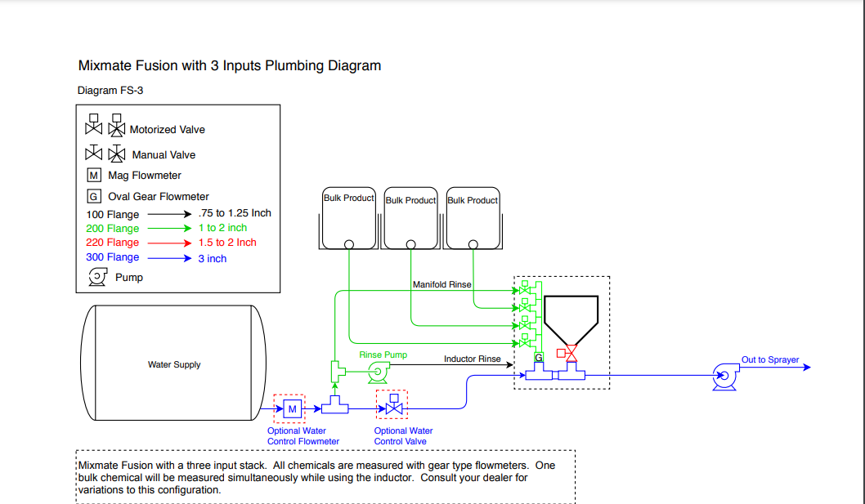Expand the dashed inductor assembly box
Screen dimensions: 865x504
pyautogui.click(x=561, y=332)
